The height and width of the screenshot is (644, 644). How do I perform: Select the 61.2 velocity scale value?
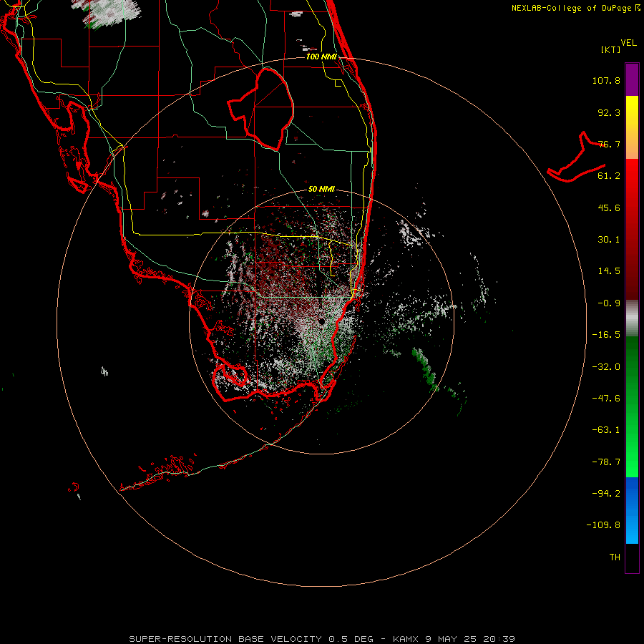coord(609,176)
